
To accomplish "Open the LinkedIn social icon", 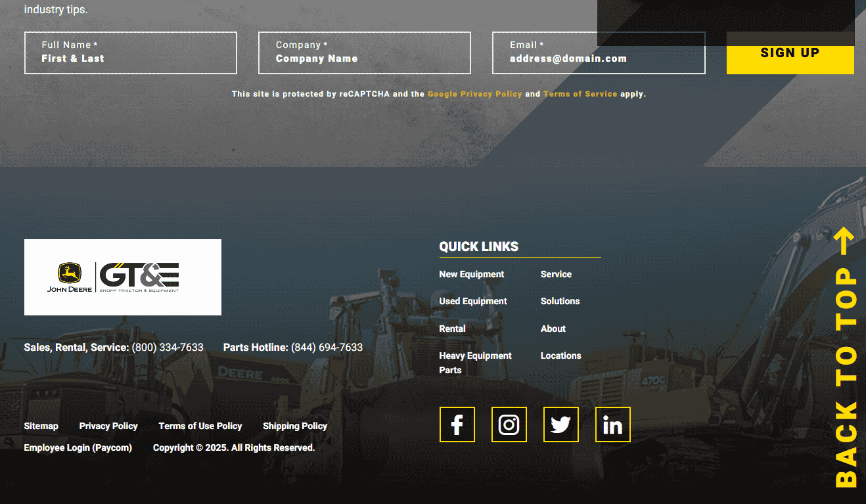I will click(x=612, y=424).
